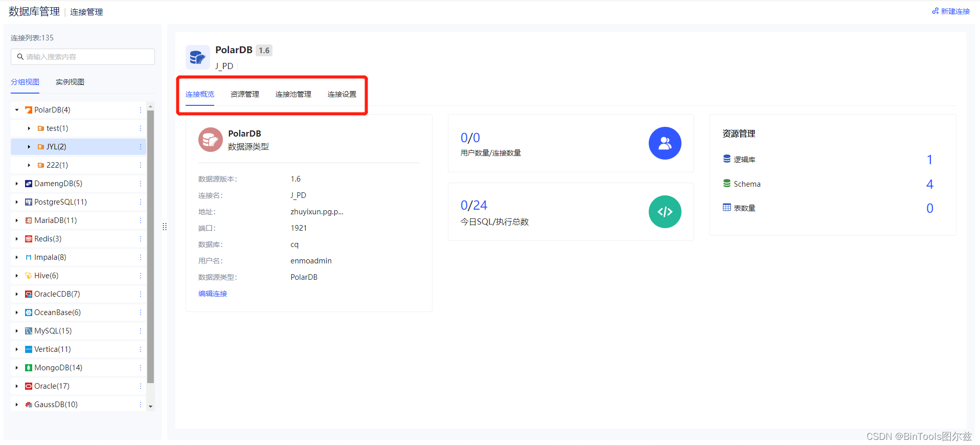Click the 表数量 table icon
980x446 pixels.
[726, 208]
